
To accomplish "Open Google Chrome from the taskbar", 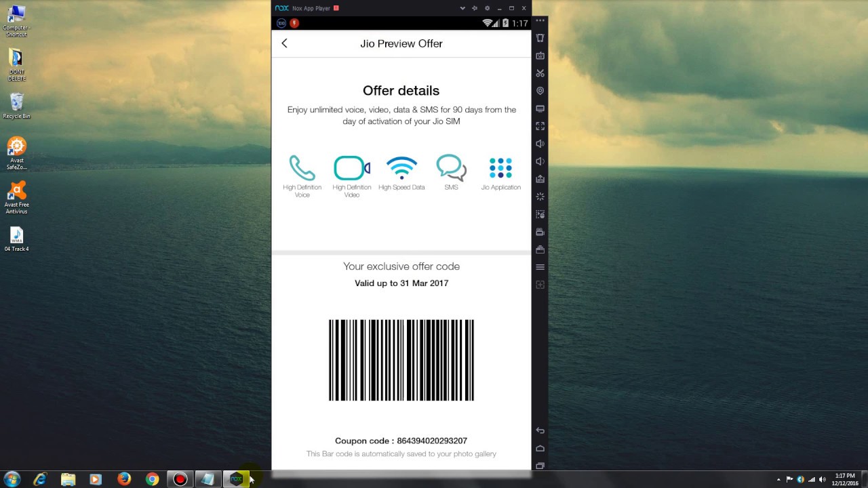I will (x=152, y=479).
